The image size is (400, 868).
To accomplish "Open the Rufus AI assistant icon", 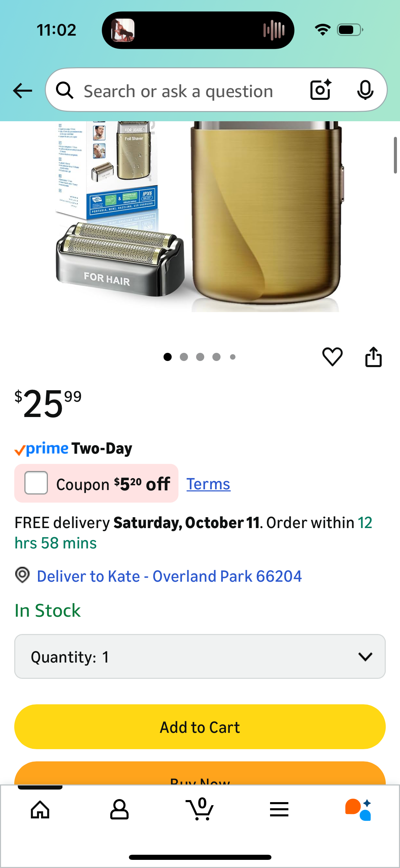I will (358, 810).
